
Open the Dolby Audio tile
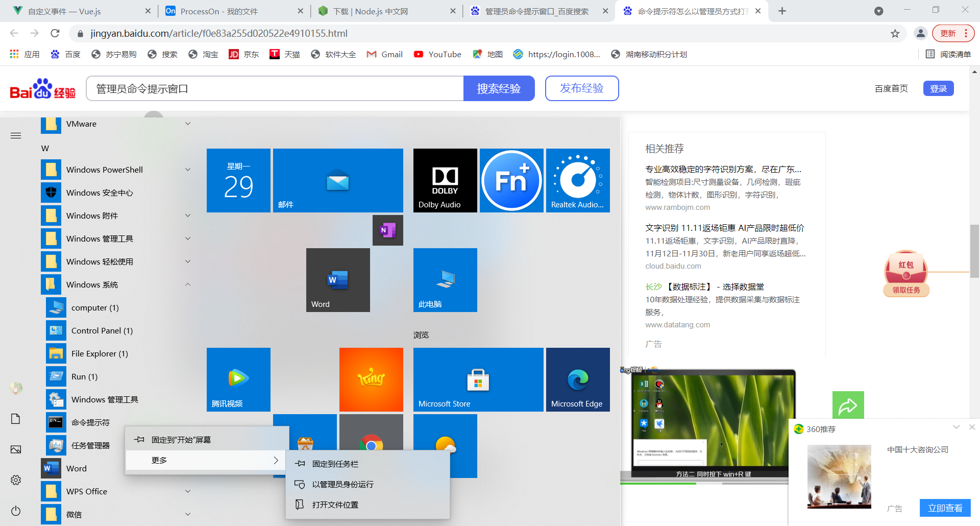[x=445, y=180]
